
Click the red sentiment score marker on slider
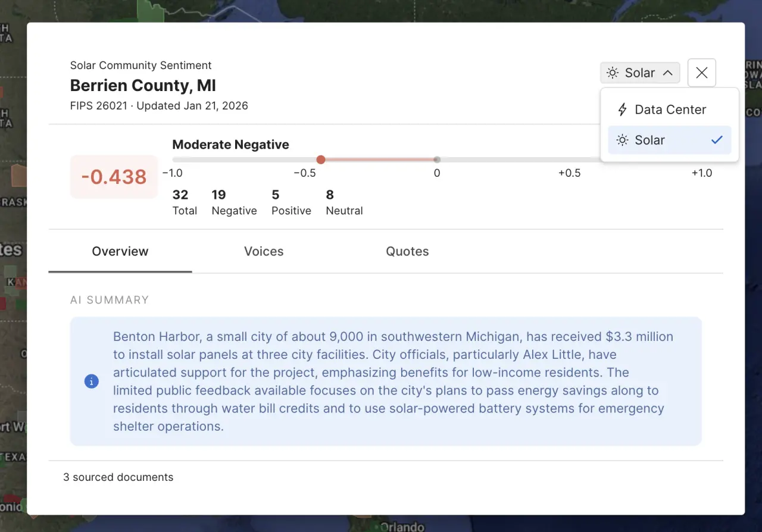click(x=321, y=159)
